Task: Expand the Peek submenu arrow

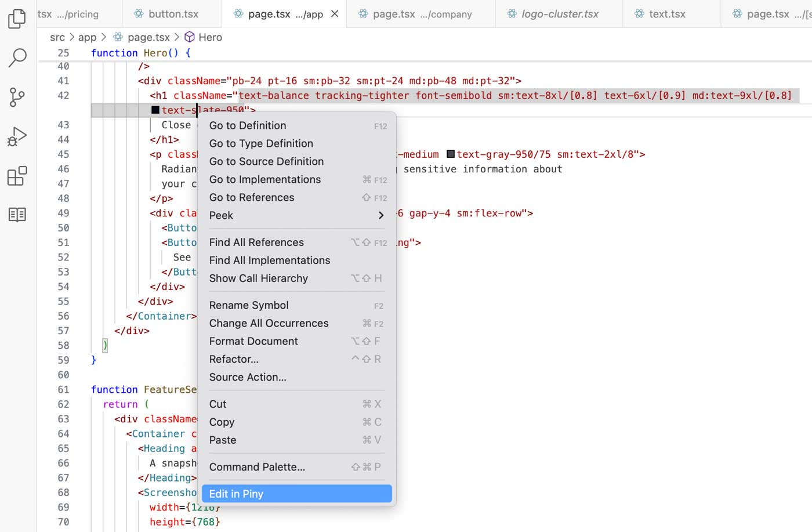Action: [x=380, y=215]
